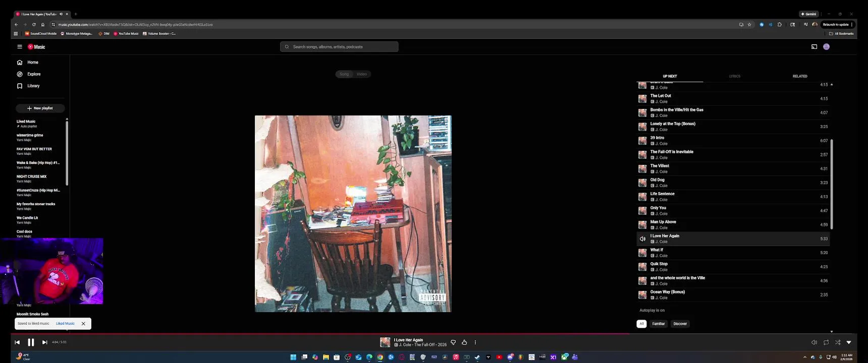The height and width of the screenshot is (363, 868).
Task: Select the Familiar autoplay filter chip
Action: pos(659,324)
